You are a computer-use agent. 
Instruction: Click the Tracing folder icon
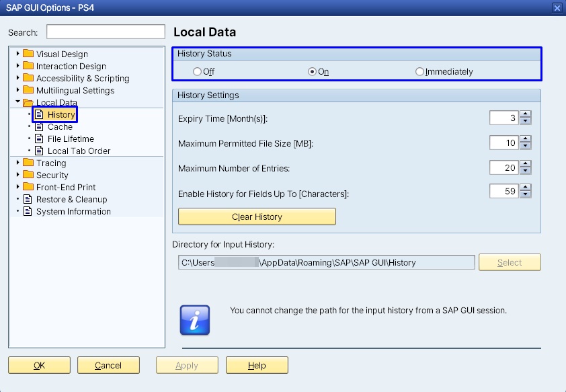click(28, 163)
